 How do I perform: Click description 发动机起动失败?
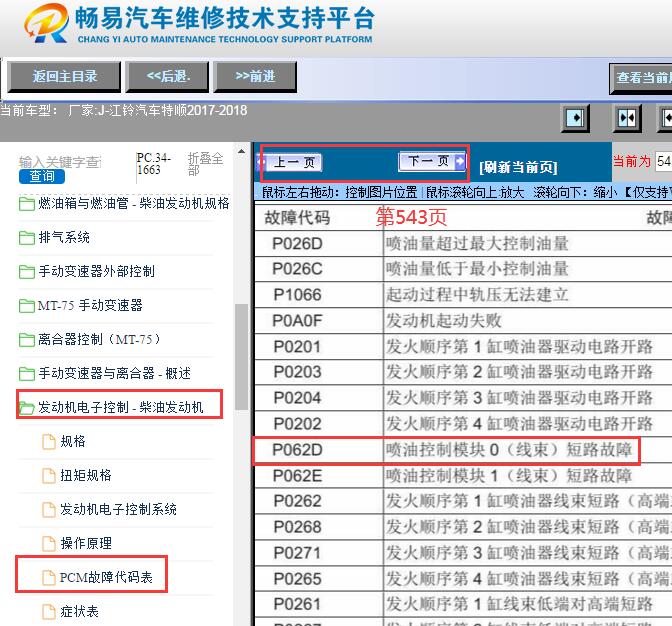click(444, 320)
